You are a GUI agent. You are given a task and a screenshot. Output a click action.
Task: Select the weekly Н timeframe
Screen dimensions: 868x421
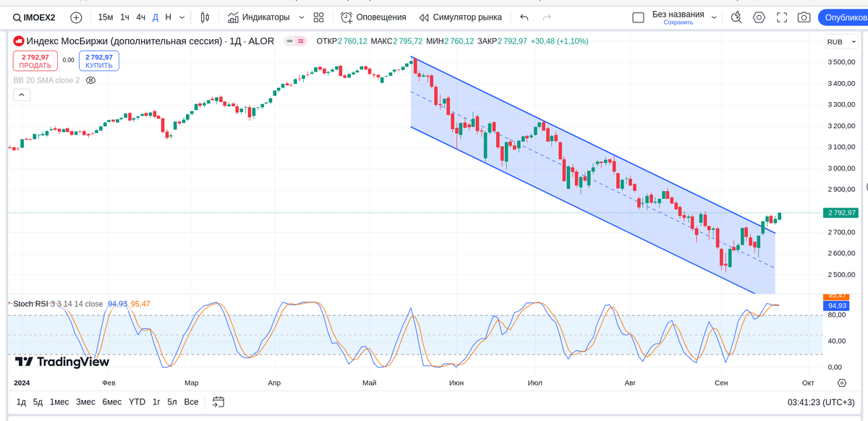pyautogui.click(x=168, y=17)
